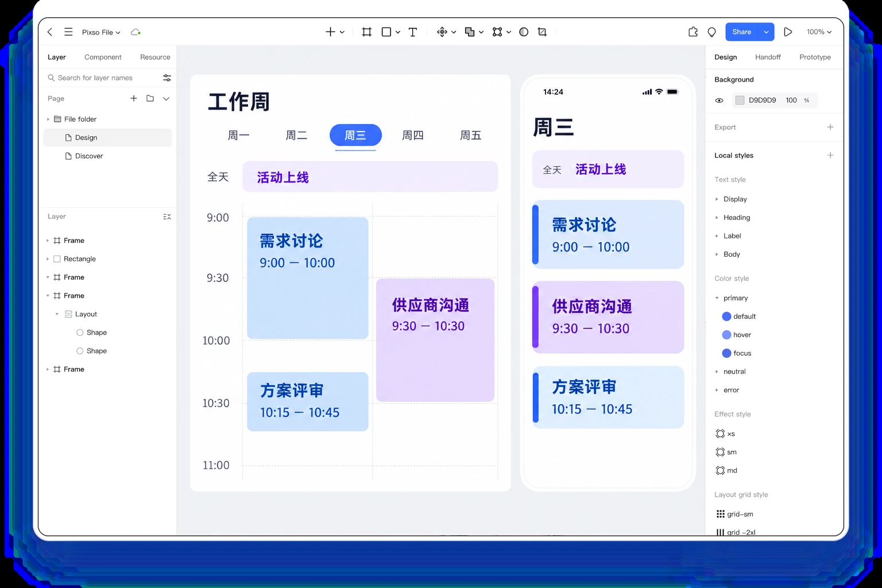
Task: Select the Rectangle shape tool in toolbar
Action: [x=386, y=32]
